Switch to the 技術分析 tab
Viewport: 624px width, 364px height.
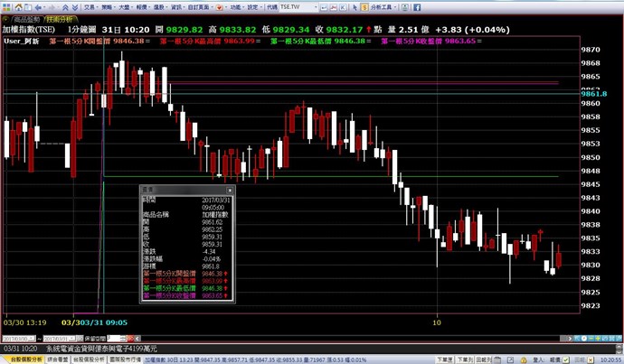[58, 17]
